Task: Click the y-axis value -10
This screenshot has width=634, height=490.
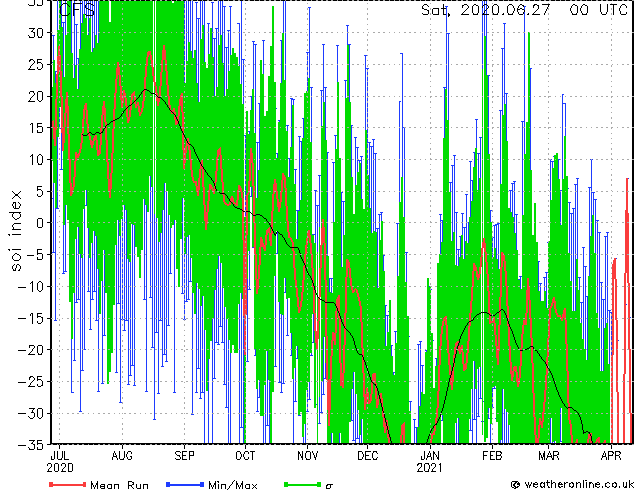Action: click(x=32, y=286)
